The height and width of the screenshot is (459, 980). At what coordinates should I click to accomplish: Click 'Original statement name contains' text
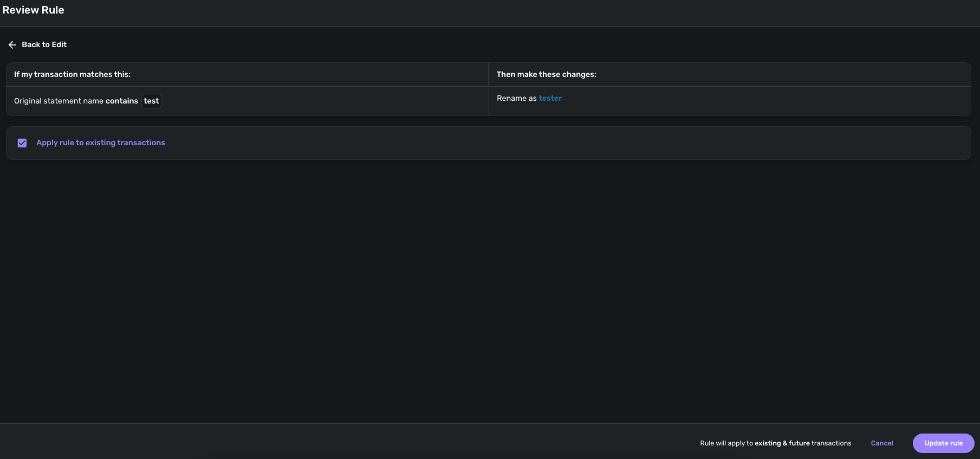point(76,101)
